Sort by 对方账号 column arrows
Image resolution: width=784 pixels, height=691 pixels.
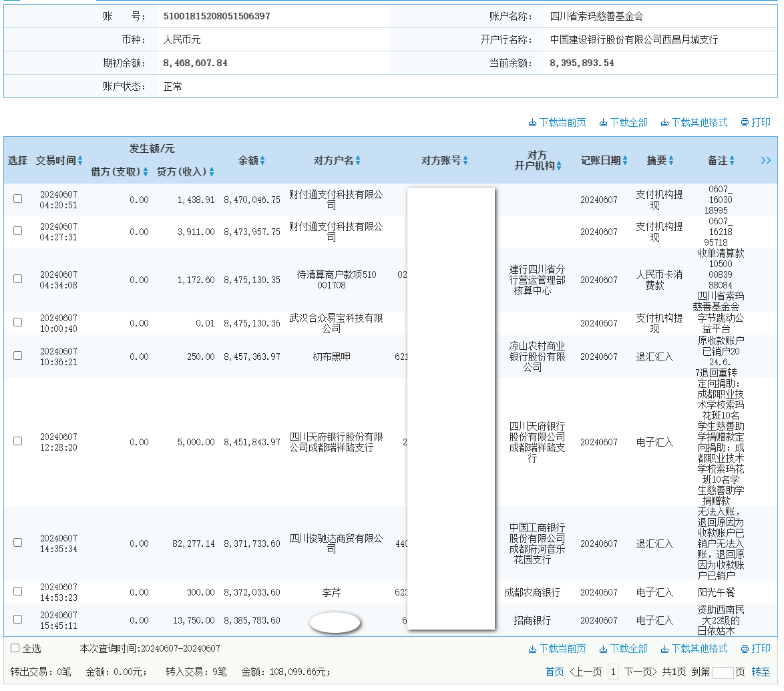465,160
